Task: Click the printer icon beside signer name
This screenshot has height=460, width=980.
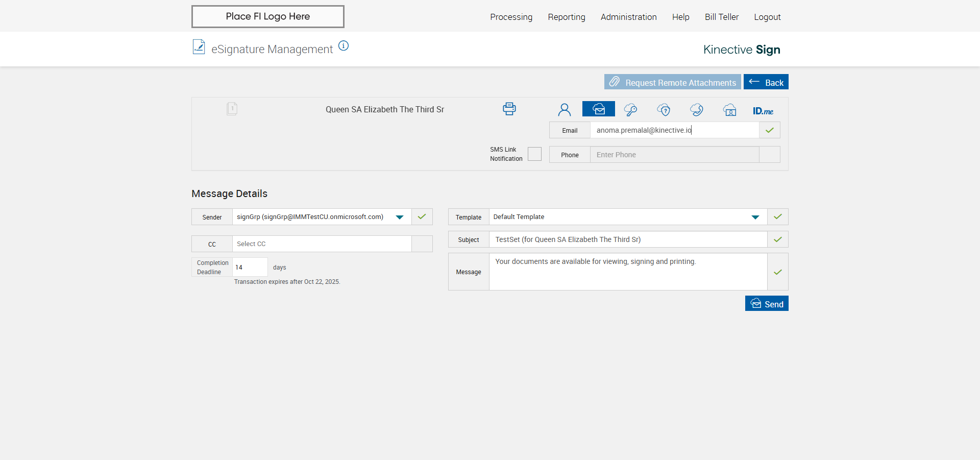Action: point(509,109)
